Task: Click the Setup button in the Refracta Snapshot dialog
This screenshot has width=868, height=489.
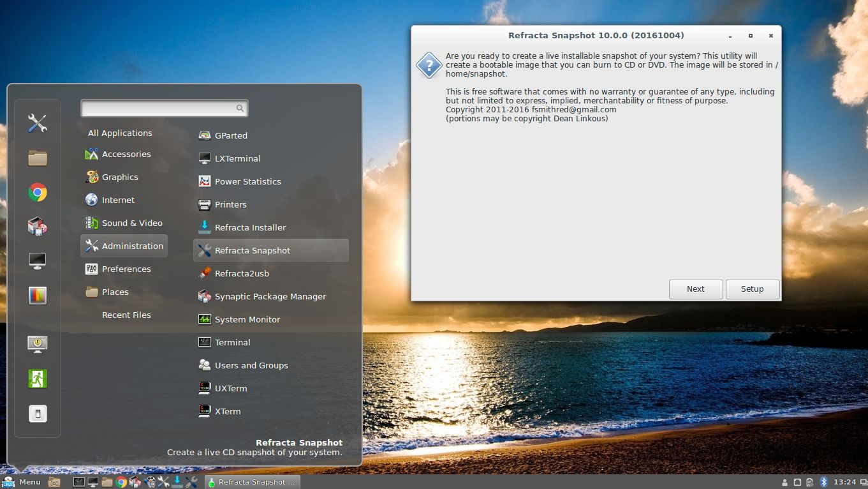Action: coord(753,289)
